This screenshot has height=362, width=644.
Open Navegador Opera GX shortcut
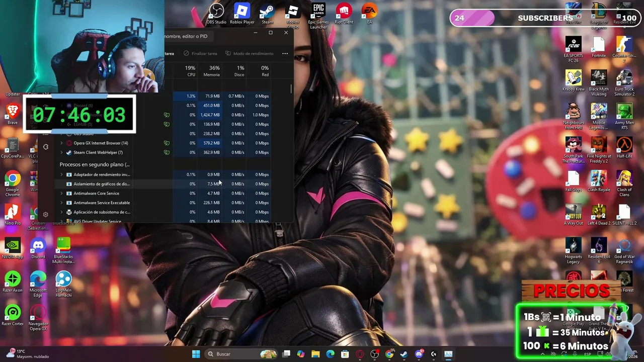[38, 318]
